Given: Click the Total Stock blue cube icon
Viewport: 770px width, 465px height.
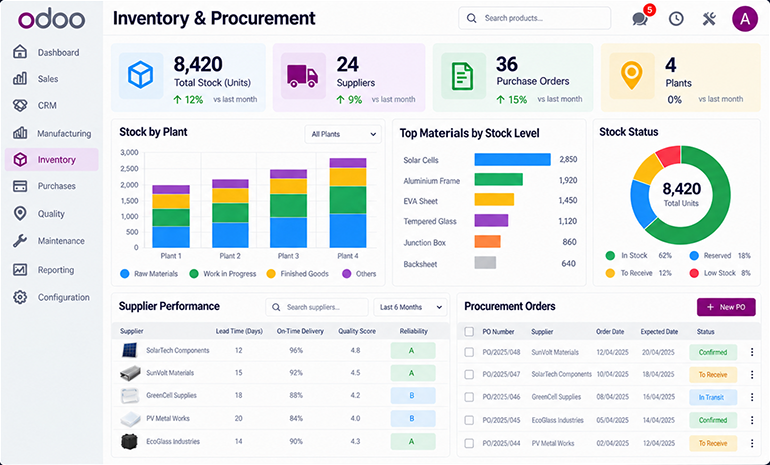Looking at the screenshot, I should (140, 76).
